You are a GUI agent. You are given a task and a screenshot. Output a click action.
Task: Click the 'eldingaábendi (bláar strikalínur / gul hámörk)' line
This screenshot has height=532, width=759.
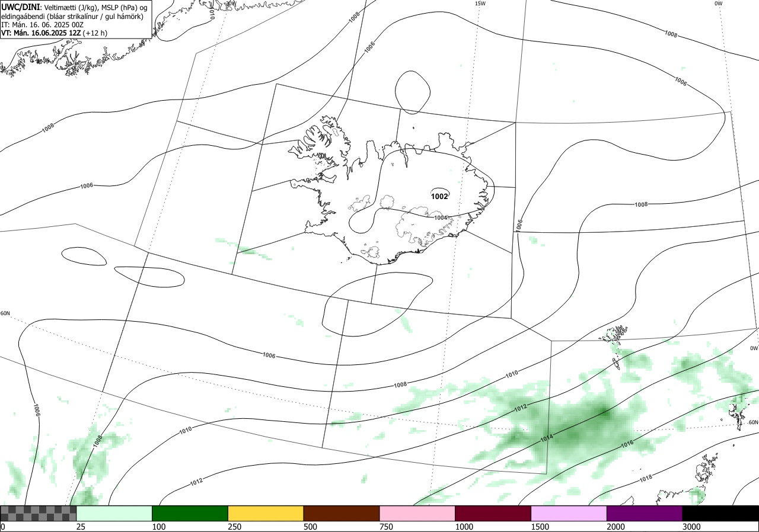pos(72,17)
